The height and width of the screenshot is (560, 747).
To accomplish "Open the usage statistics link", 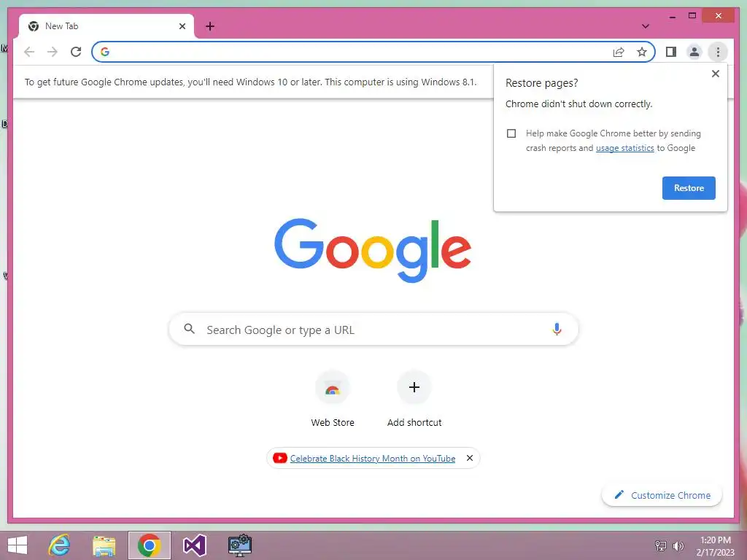I will coord(624,148).
